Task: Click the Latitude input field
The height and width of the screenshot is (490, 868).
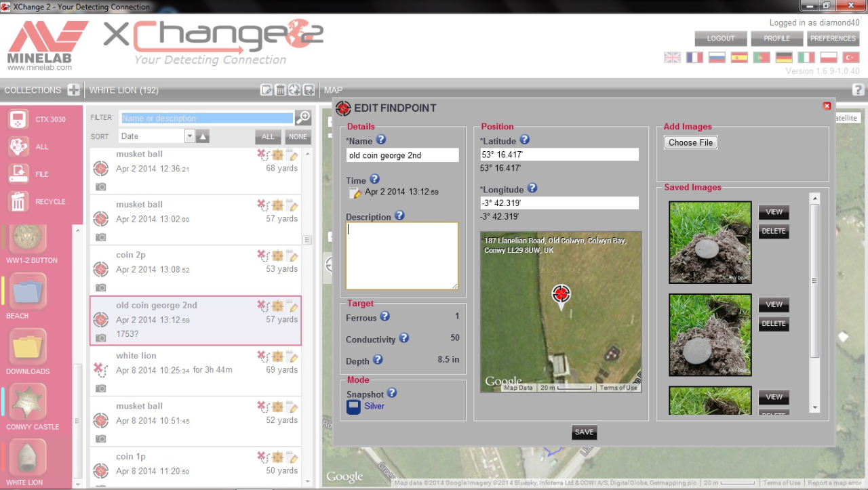Action: [x=559, y=155]
